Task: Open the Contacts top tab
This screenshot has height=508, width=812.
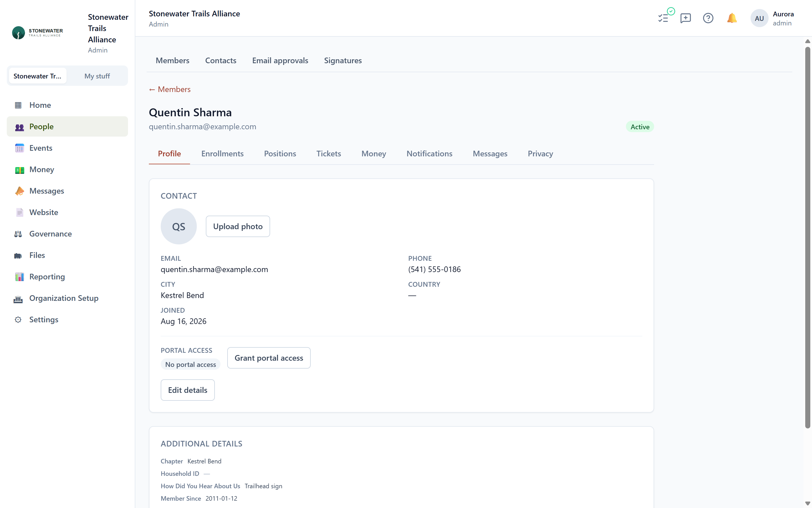Action: [x=221, y=60]
